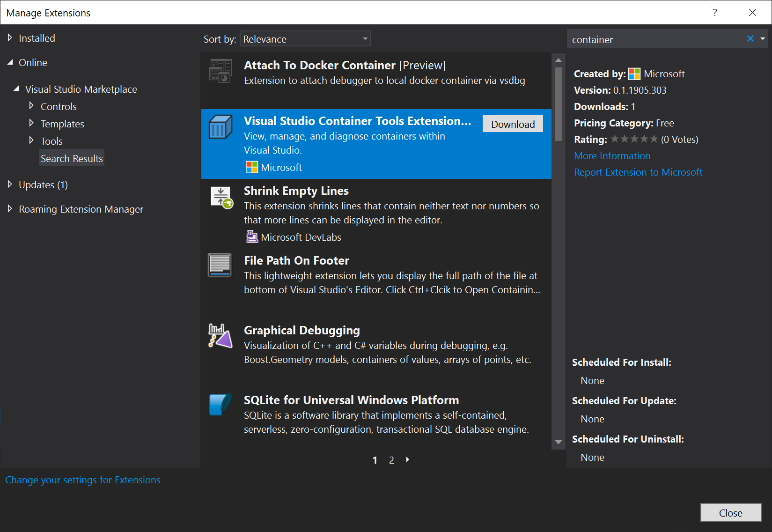
Task: Expand the Installed tree node
Action: [10, 38]
